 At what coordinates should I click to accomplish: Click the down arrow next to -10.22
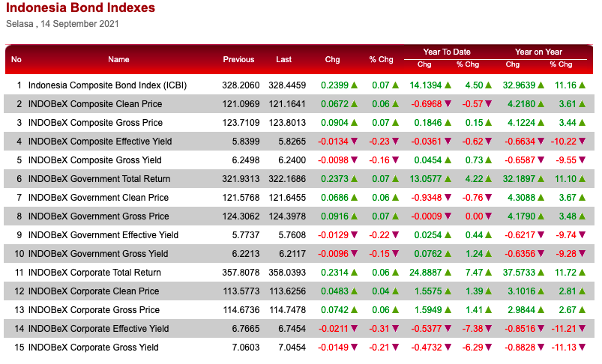[x=582, y=141]
